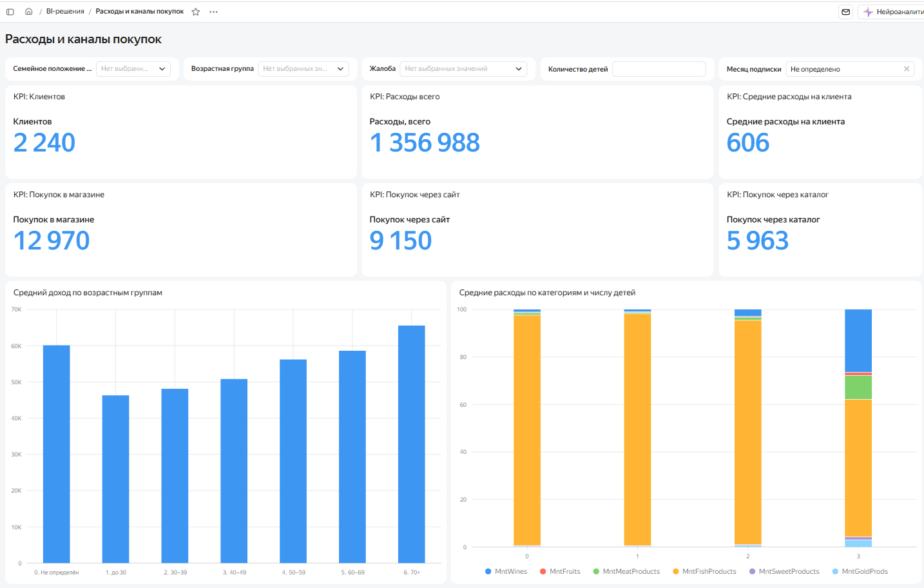The image size is (924, 588).
Task: Click 'Средний доход по возрастным группам' title
Action: pyautogui.click(x=88, y=293)
